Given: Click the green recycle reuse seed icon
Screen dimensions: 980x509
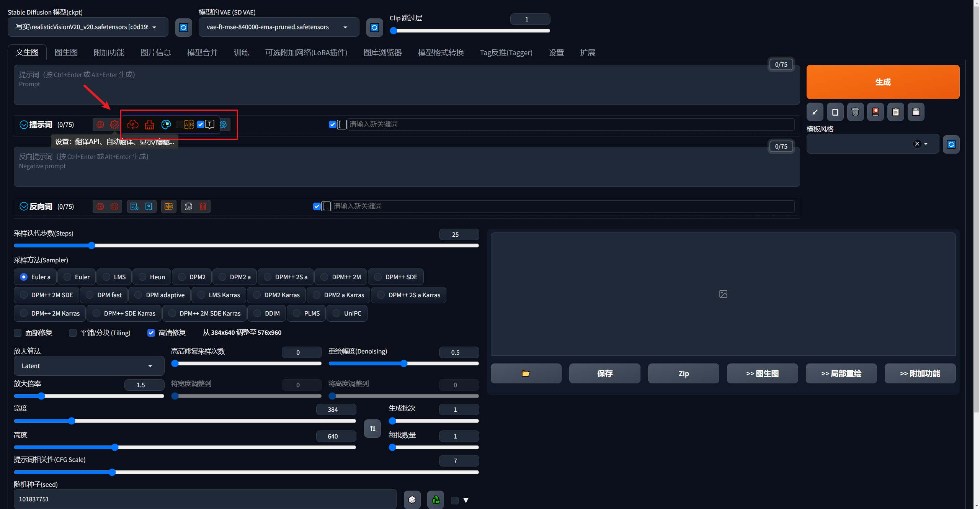Looking at the screenshot, I should click(x=436, y=499).
